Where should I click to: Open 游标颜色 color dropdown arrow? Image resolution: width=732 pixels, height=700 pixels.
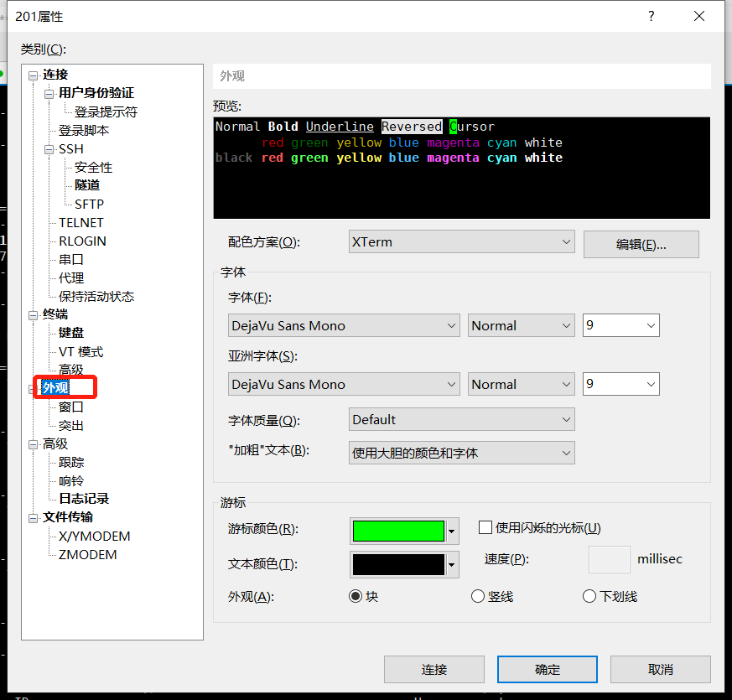click(x=452, y=531)
